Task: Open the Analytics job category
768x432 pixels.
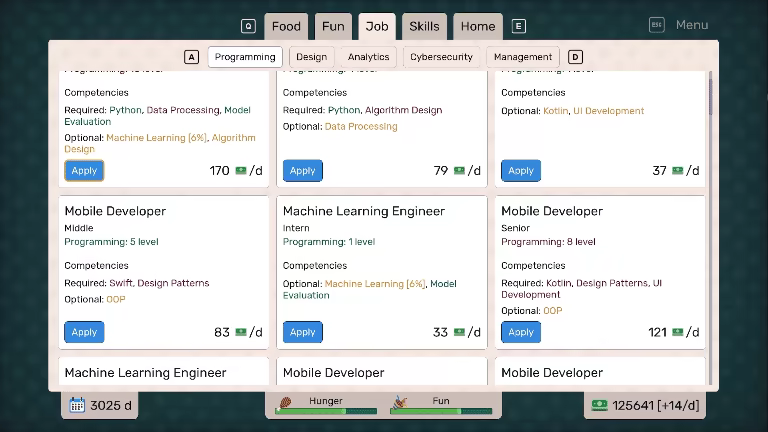Action: [368, 57]
